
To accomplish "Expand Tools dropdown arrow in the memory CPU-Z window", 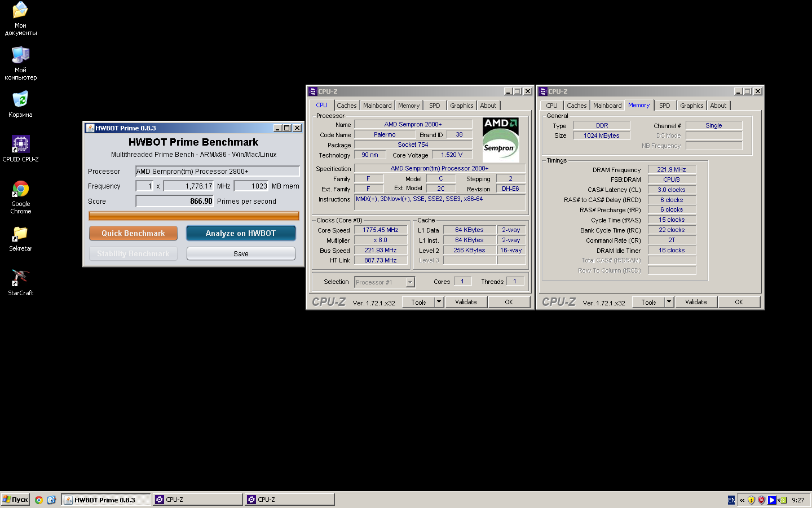I will (669, 302).
